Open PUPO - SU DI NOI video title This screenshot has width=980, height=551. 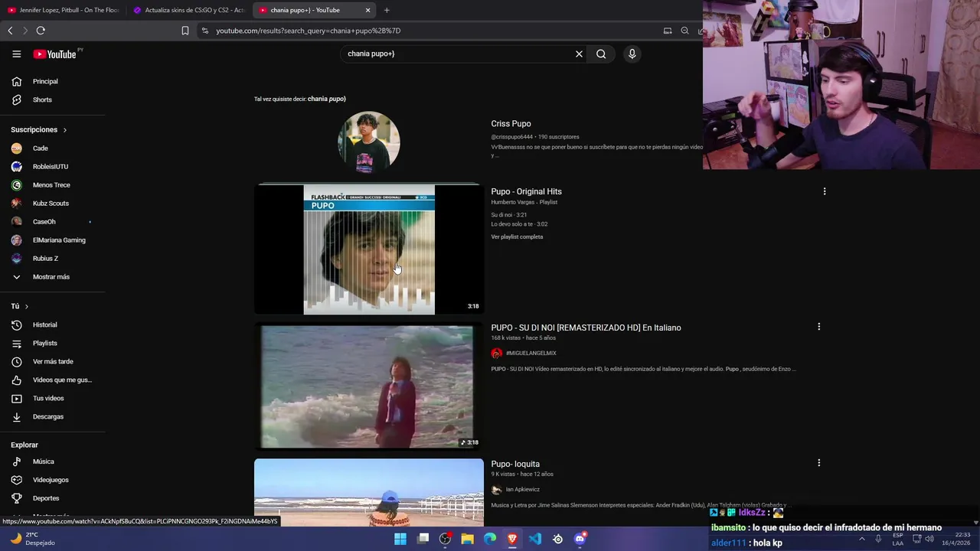tap(586, 328)
